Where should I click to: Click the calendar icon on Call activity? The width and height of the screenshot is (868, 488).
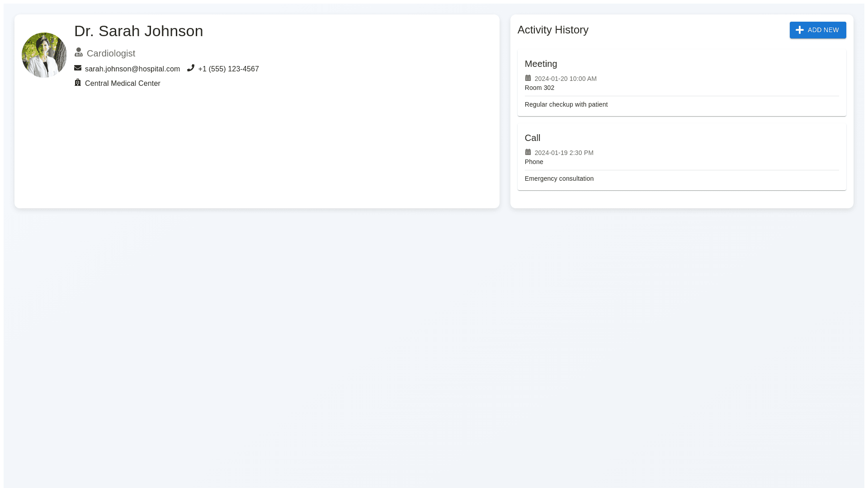point(528,152)
